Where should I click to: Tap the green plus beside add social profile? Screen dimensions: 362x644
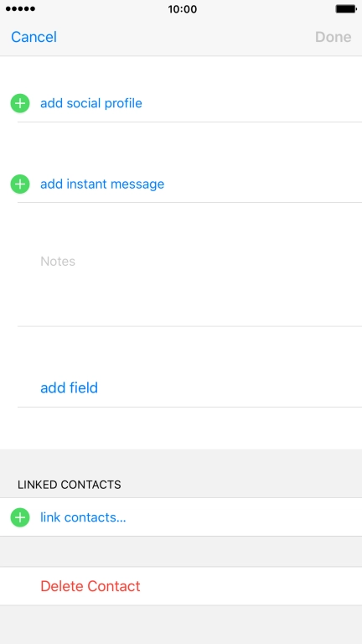(20, 103)
